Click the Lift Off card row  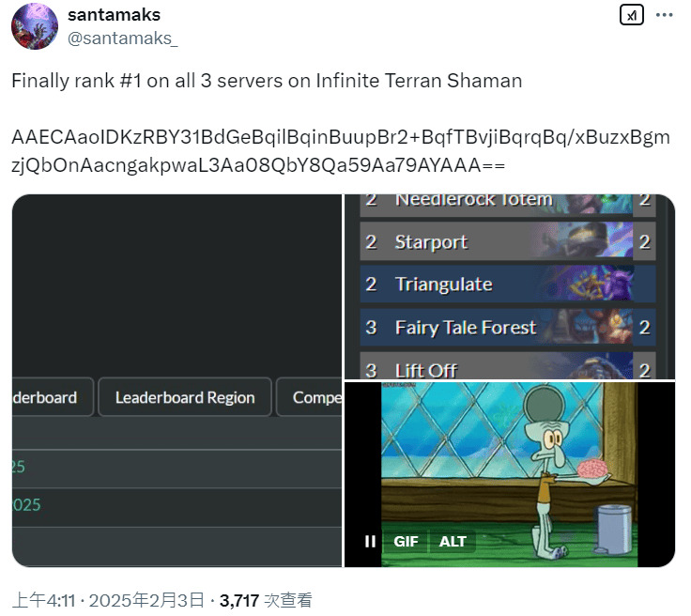tap(508, 365)
